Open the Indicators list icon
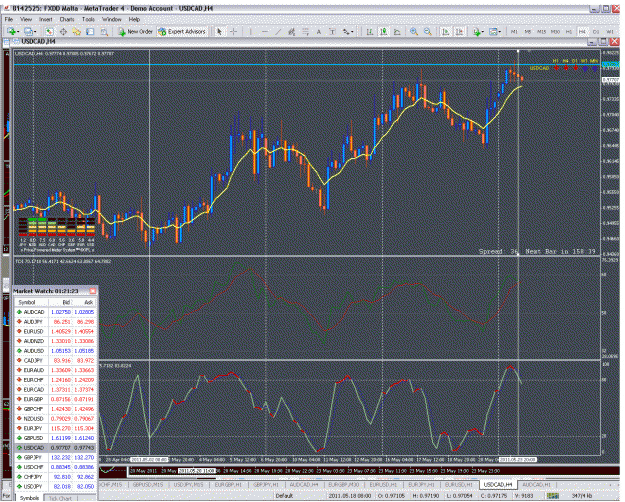 (476, 31)
